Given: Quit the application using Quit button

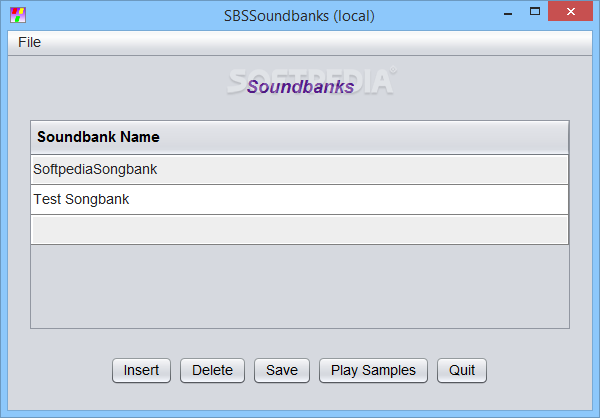Looking at the screenshot, I should coord(462,370).
